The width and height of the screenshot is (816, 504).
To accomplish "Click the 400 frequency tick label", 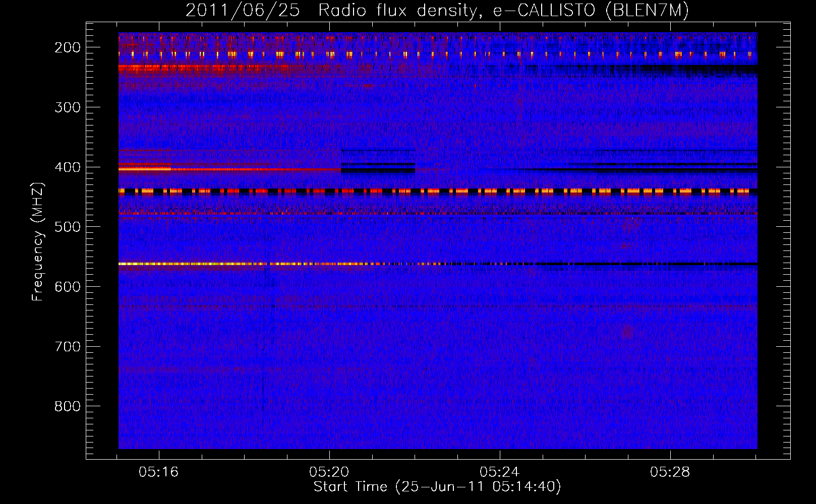I will coord(67,167).
